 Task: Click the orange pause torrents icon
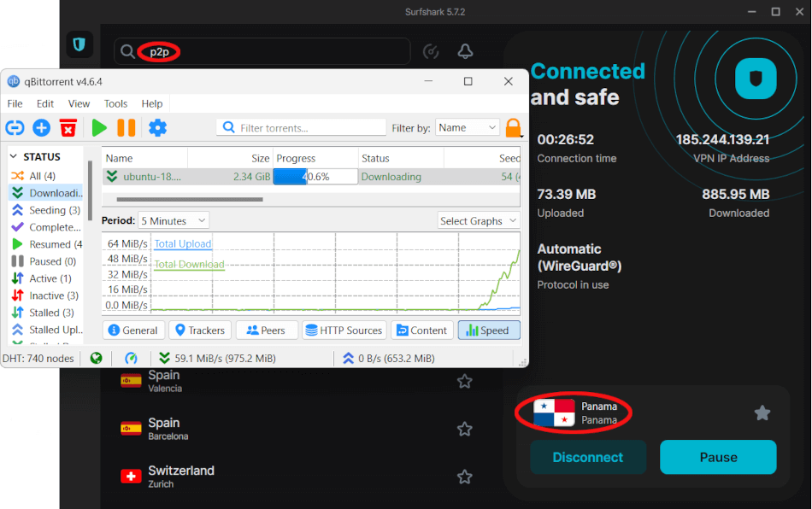click(x=126, y=127)
